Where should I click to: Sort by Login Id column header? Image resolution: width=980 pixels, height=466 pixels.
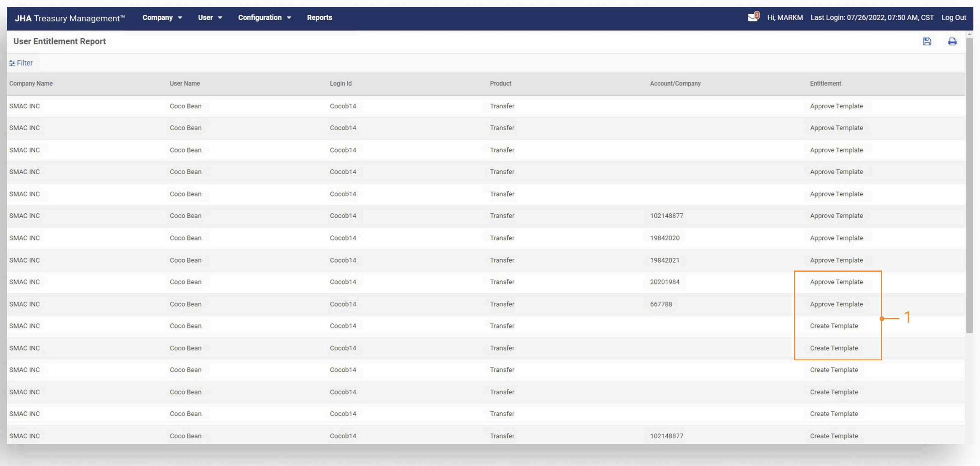(340, 83)
